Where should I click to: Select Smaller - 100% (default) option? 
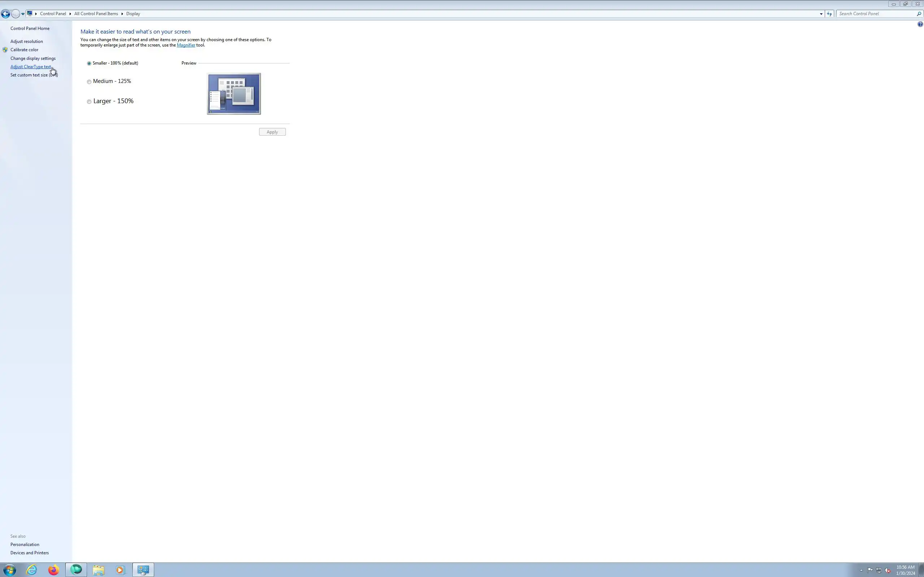[89, 63]
